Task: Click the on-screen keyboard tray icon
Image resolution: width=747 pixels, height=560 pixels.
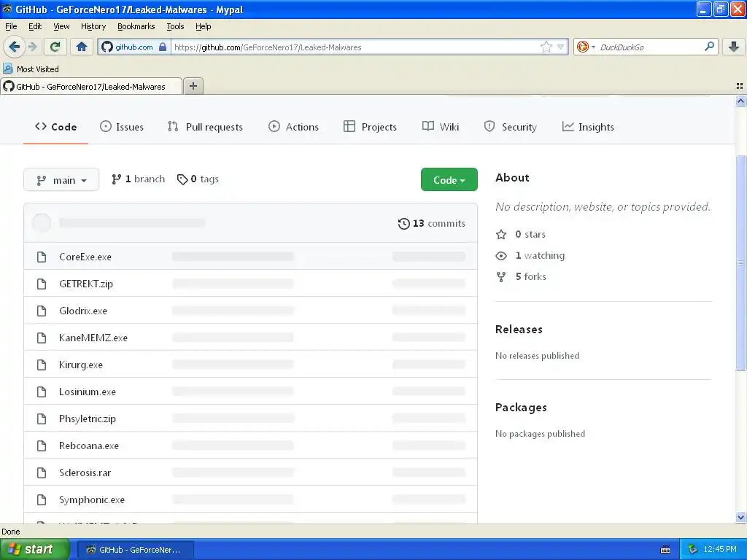Action: pos(665,550)
